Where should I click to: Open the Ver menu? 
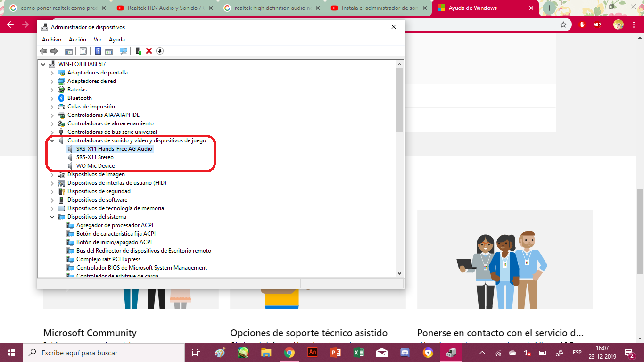98,40
